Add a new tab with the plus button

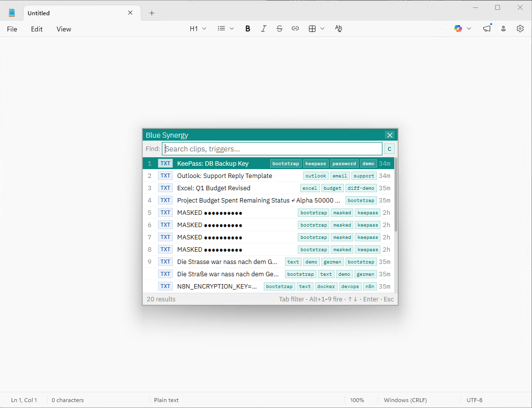[152, 13]
